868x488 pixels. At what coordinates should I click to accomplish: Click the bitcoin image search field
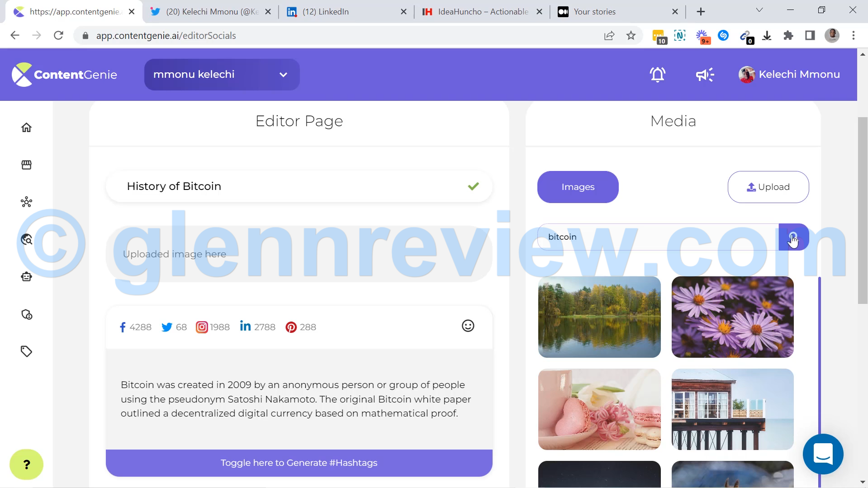click(658, 237)
